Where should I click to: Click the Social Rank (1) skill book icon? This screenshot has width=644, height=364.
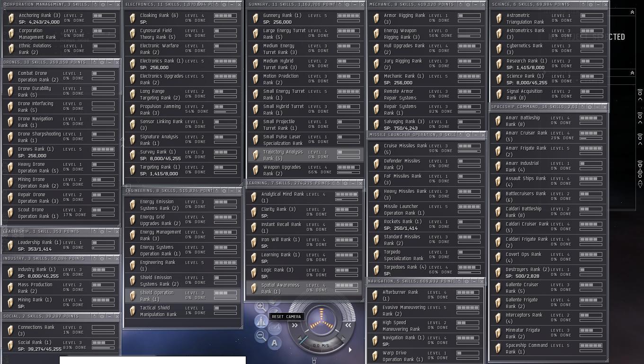pyautogui.click(x=11, y=346)
